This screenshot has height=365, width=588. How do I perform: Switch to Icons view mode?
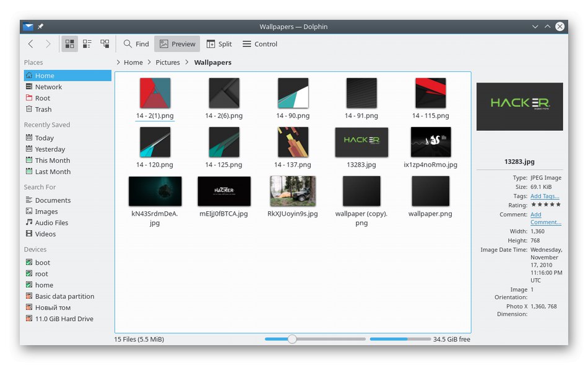(x=69, y=44)
